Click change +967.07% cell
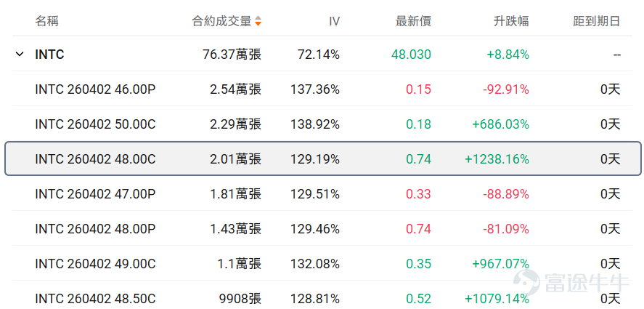Viewport: 644px width, 309px height. click(501, 264)
